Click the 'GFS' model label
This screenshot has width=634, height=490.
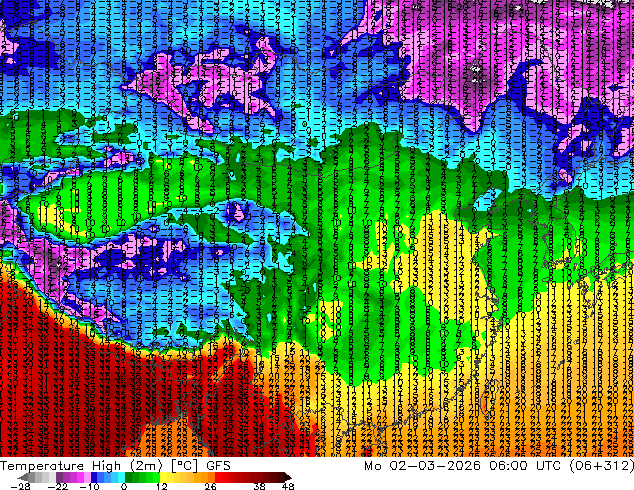[218, 466]
